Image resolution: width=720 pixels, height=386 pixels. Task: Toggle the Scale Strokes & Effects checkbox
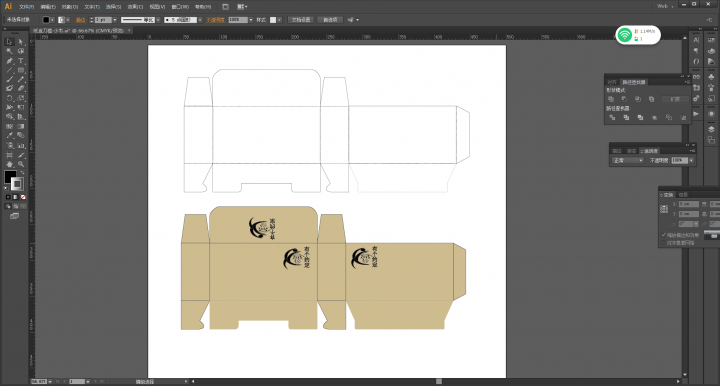tap(664, 235)
